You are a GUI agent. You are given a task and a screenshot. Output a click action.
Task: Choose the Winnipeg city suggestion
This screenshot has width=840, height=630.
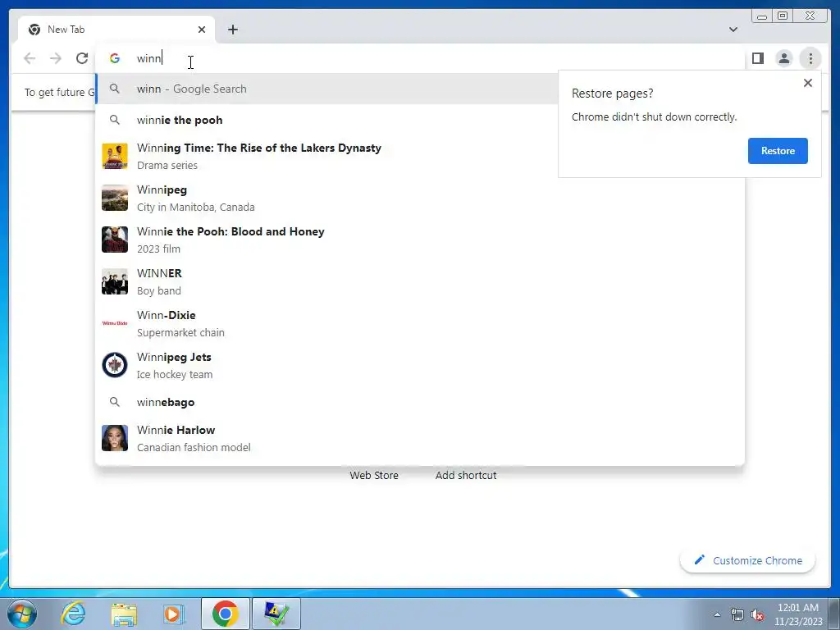pos(419,198)
